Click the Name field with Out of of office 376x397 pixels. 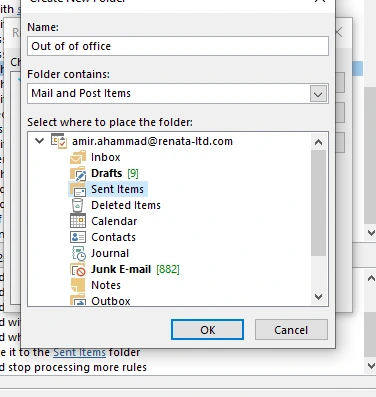pyautogui.click(x=178, y=46)
